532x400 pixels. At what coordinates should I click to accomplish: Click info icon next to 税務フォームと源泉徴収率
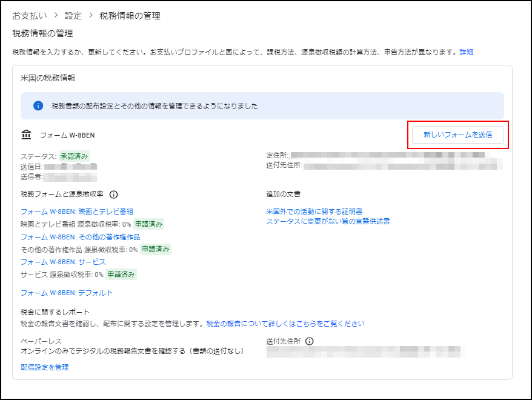pos(113,195)
